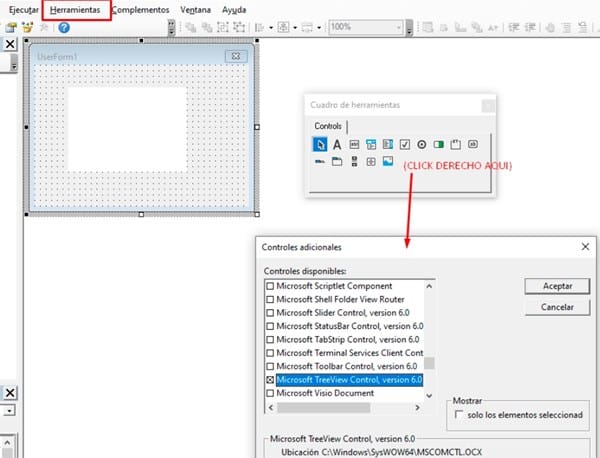Pick the OptionButton radio control icon
The image size is (600, 458).
coord(422,144)
